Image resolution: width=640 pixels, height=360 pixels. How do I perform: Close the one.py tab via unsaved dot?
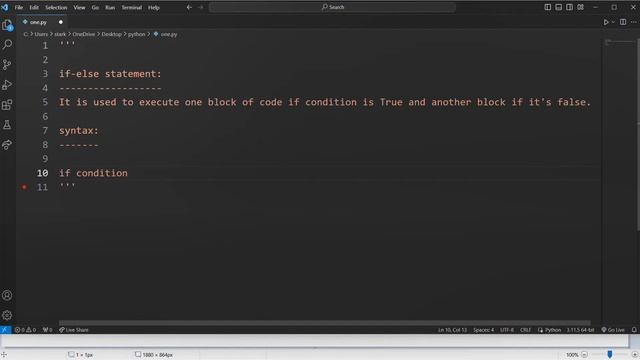61,22
